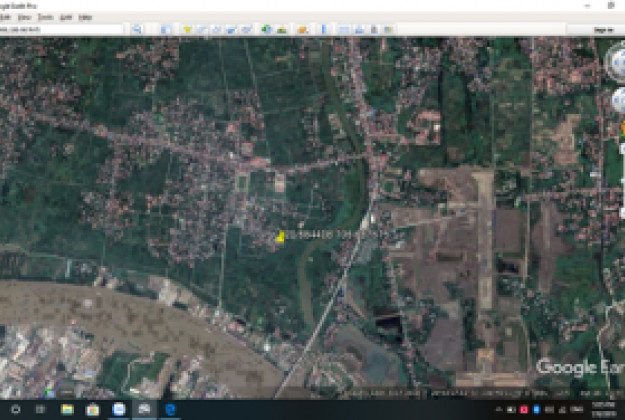
Task: Click the Email toolbar icon
Action: click(344, 29)
